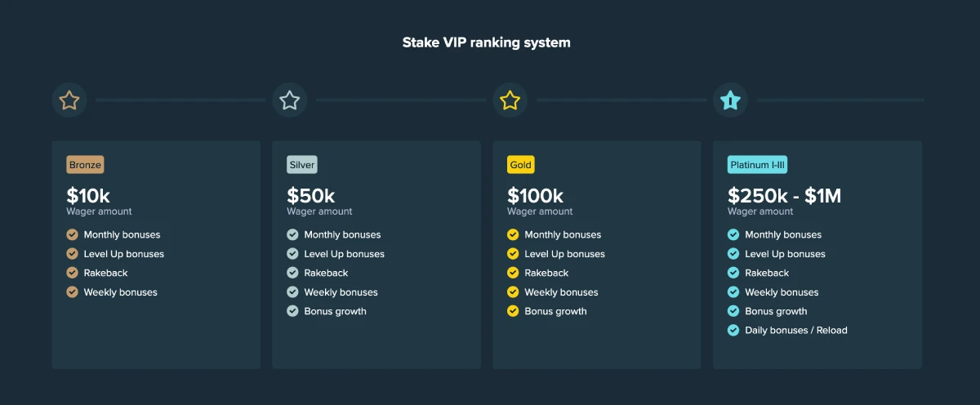Image resolution: width=980 pixels, height=405 pixels.
Task: Click the Silver star rank icon
Action: point(290,100)
